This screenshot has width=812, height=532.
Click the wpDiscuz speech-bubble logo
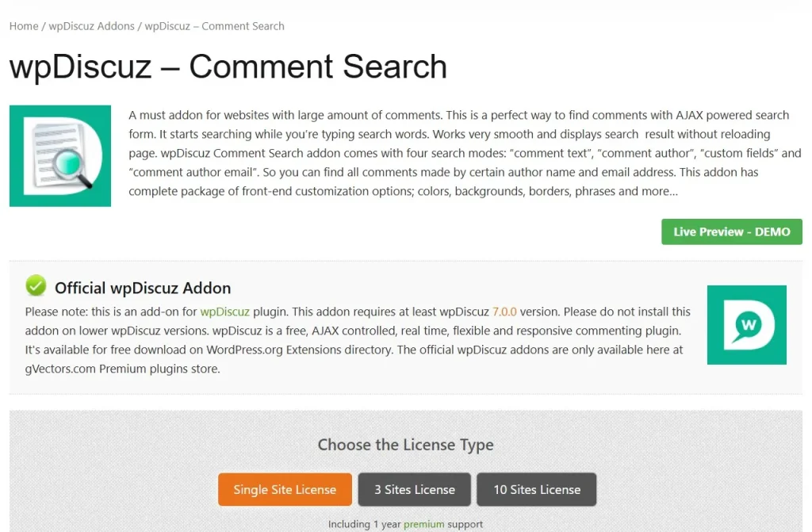coord(746,324)
